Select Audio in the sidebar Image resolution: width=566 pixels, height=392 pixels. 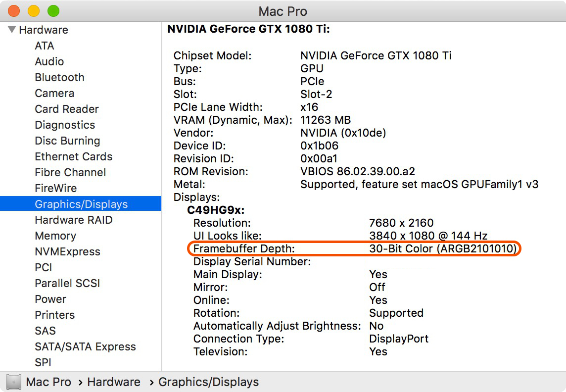[49, 62]
